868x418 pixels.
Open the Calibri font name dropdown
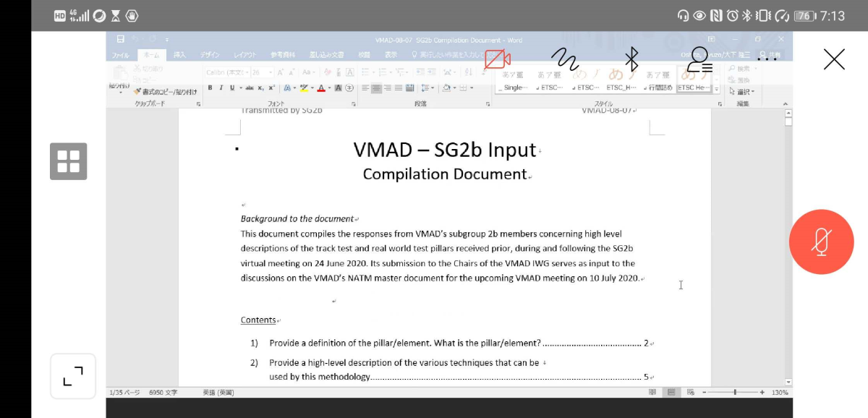pos(245,72)
